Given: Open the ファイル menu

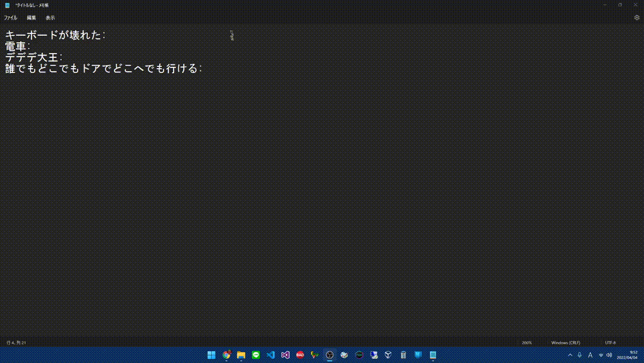Looking at the screenshot, I should pos(10,17).
